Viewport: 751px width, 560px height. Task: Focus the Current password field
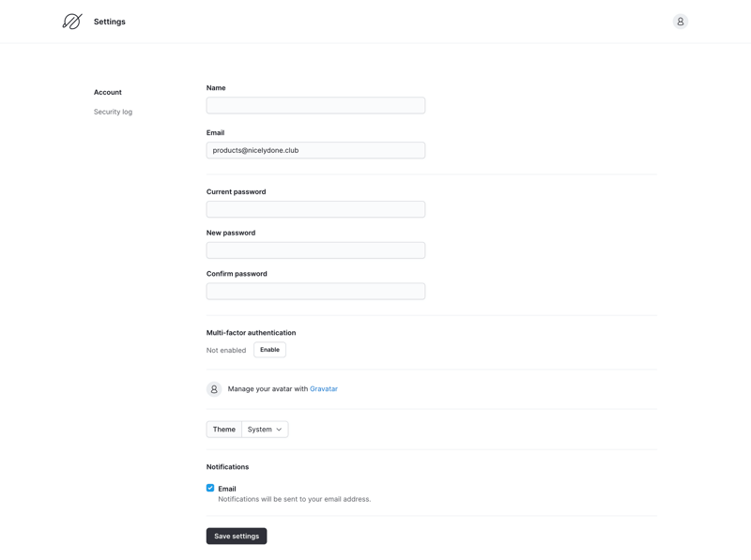click(314, 208)
